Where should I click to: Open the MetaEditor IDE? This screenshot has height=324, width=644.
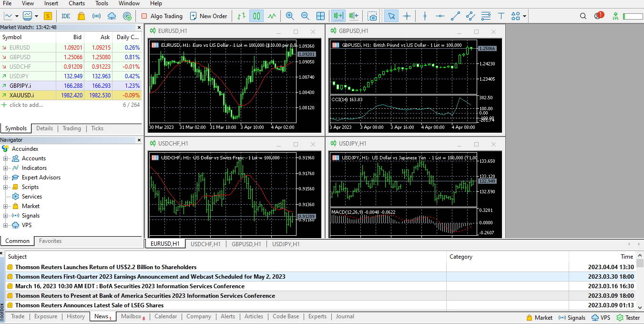click(66, 16)
